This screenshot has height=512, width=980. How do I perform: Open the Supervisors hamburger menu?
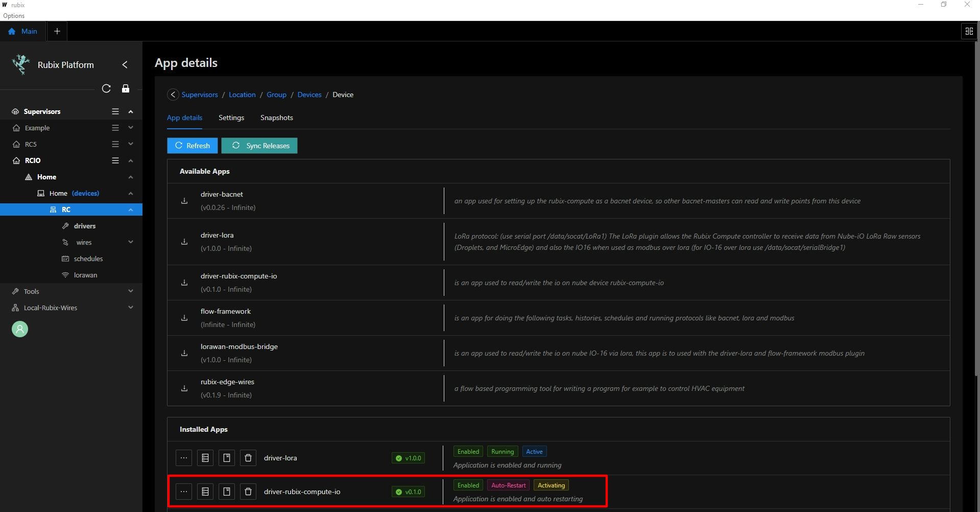115,111
